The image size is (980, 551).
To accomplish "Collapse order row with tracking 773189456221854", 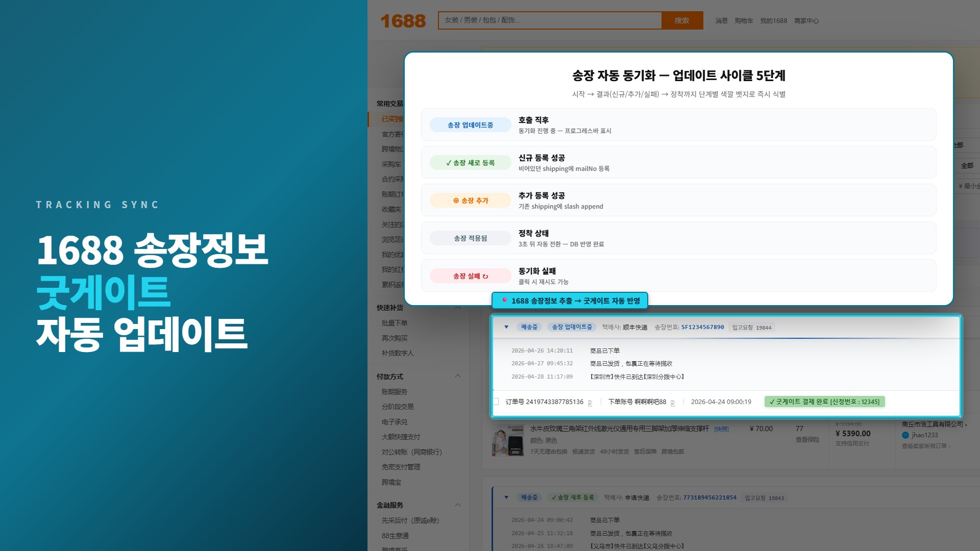I will pos(506,497).
